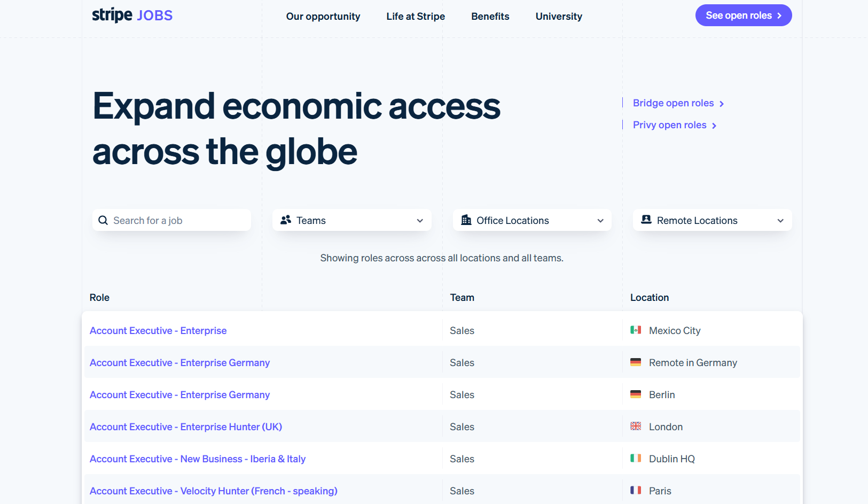Image resolution: width=868 pixels, height=504 pixels.
Task: Click the remote worker icon in Remote Locations filter
Action: click(x=646, y=220)
